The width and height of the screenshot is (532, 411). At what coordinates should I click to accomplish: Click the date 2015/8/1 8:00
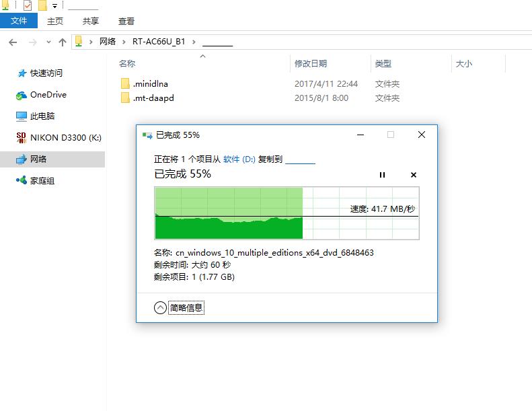click(321, 98)
